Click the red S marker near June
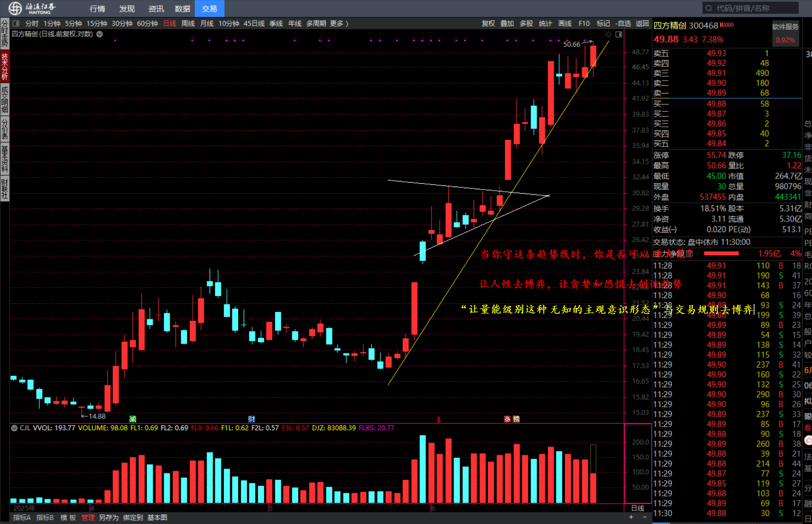 (x=439, y=419)
